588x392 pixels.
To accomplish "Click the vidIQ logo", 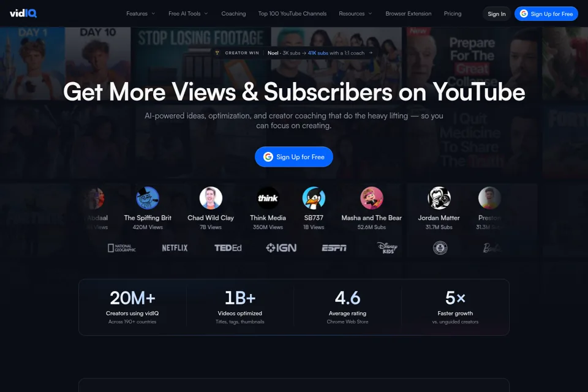I will [23, 13].
